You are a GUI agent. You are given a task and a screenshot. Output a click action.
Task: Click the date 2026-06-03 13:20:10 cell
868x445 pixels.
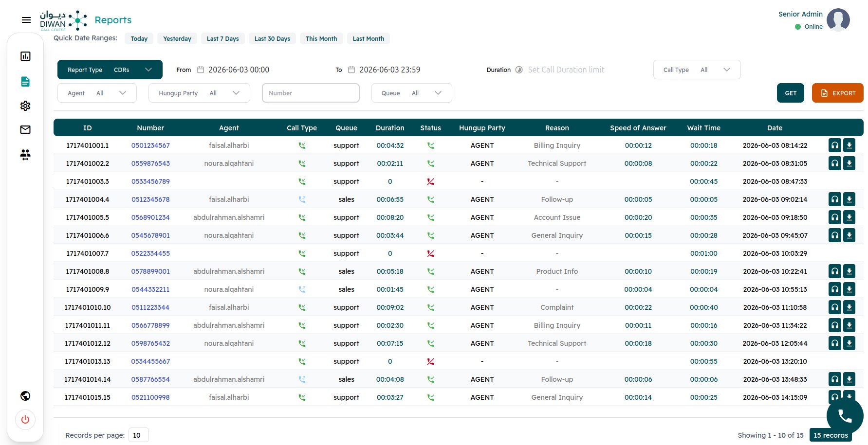pyautogui.click(x=775, y=361)
